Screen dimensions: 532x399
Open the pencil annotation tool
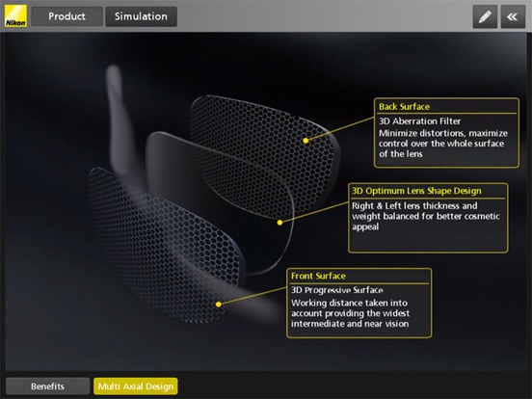coord(485,16)
